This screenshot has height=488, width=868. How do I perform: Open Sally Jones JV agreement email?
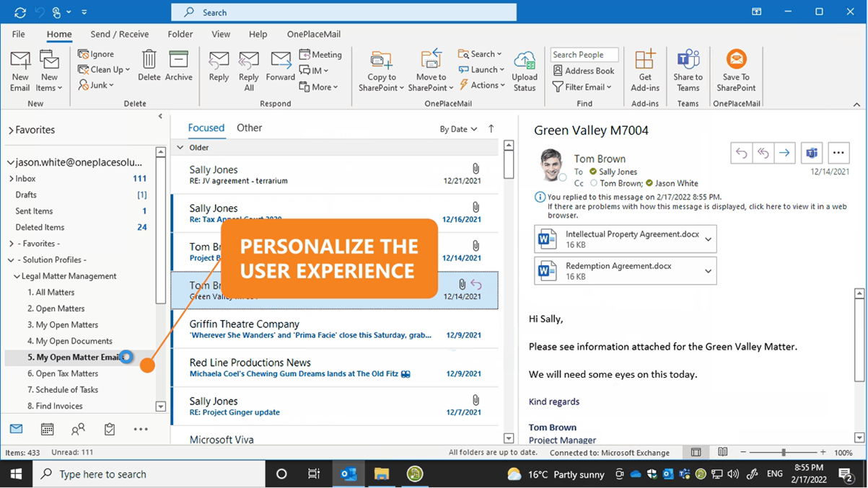point(335,174)
